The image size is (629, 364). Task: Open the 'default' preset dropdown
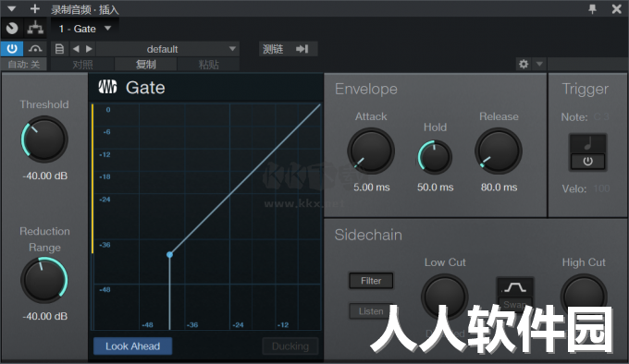167,49
